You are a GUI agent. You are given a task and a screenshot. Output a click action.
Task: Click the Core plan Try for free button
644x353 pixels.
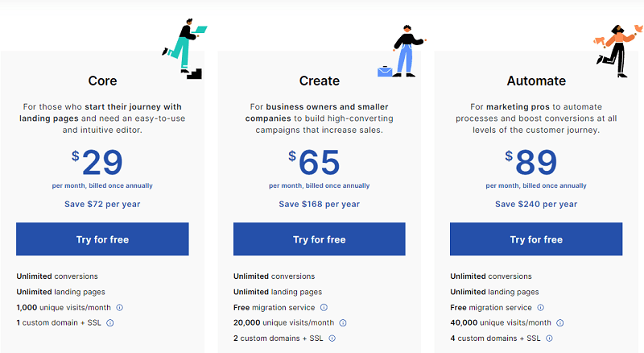(x=102, y=239)
